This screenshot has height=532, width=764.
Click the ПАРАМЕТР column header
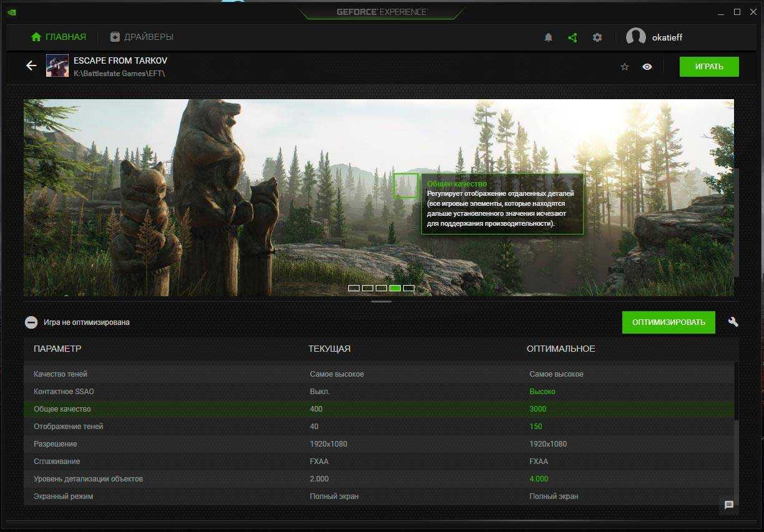point(57,349)
